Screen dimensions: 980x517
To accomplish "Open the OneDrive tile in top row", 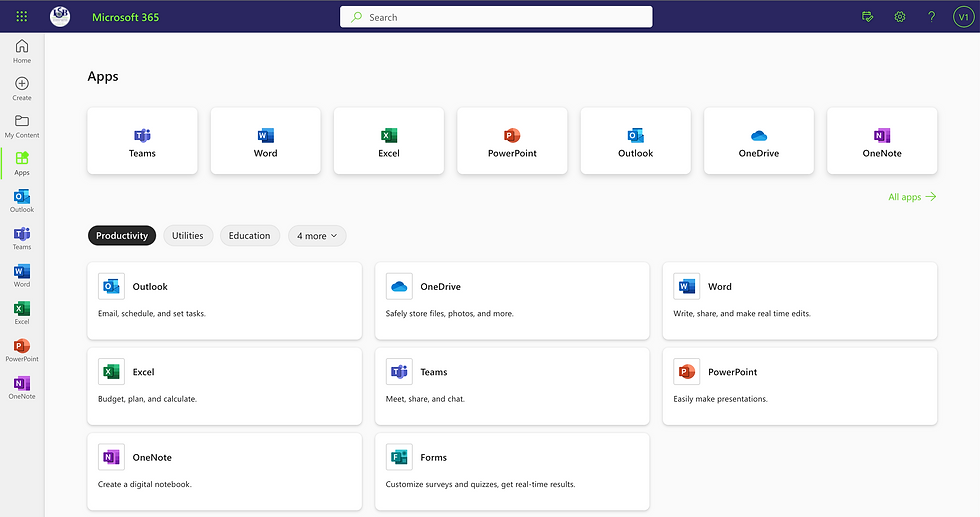I will click(759, 141).
